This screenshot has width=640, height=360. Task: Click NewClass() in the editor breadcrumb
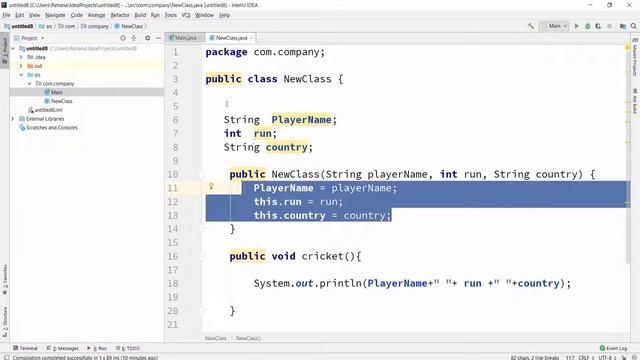coord(248,338)
